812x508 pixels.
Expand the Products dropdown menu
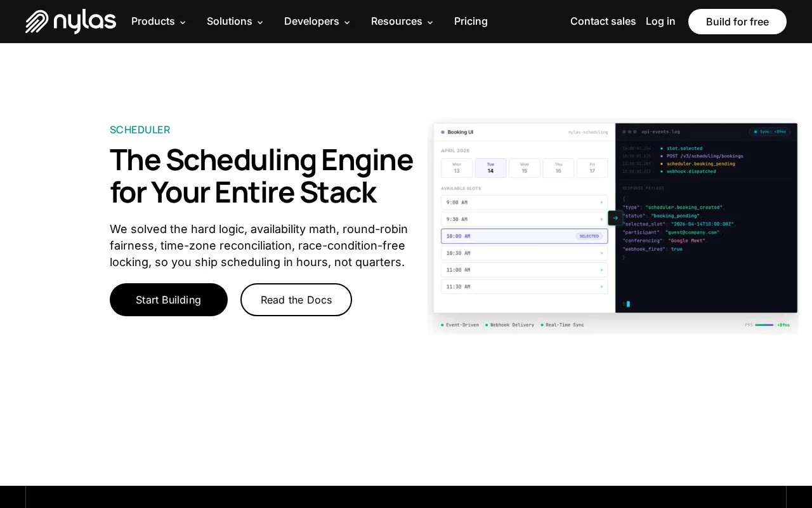[x=159, y=22]
